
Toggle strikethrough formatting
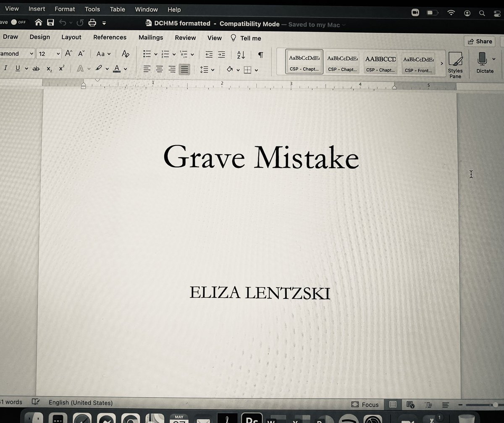(36, 68)
